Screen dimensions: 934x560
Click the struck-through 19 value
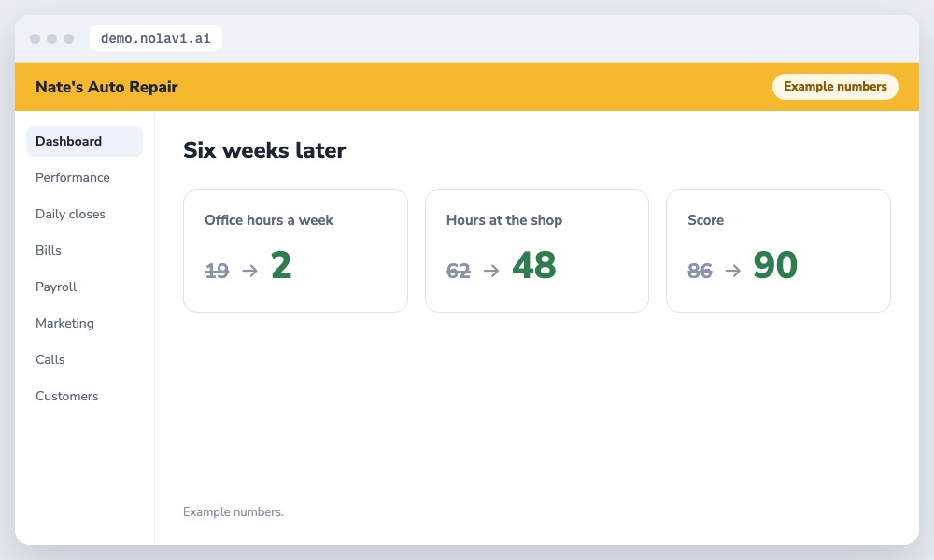[x=217, y=271]
